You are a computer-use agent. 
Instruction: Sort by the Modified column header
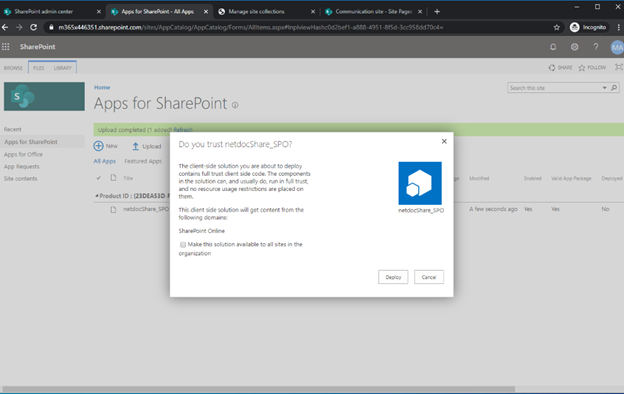[x=479, y=178]
